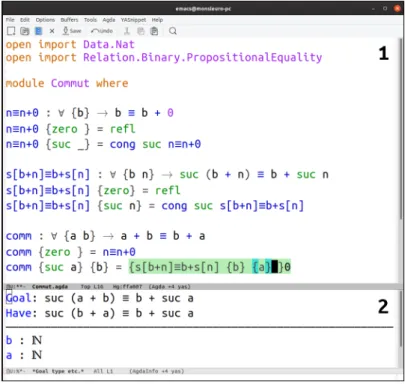The image size is (405, 385).
Task: Click the highlighted {a} inside the hole
Action: tap(261, 267)
